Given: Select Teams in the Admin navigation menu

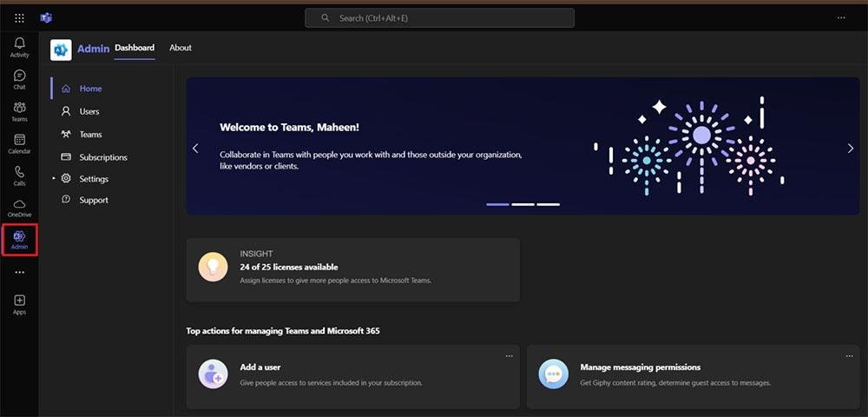Looking at the screenshot, I should 90,134.
